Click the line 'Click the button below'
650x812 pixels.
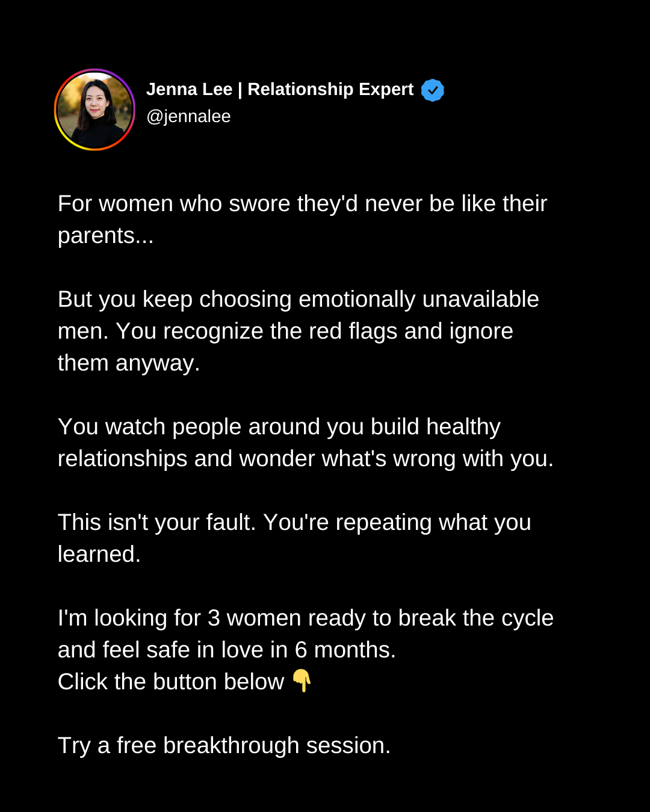pyautogui.click(x=171, y=681)
